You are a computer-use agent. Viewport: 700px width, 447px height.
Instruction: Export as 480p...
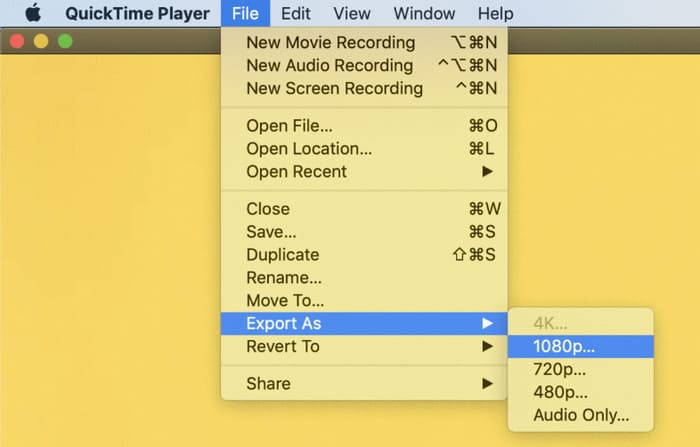coord(581,392)
